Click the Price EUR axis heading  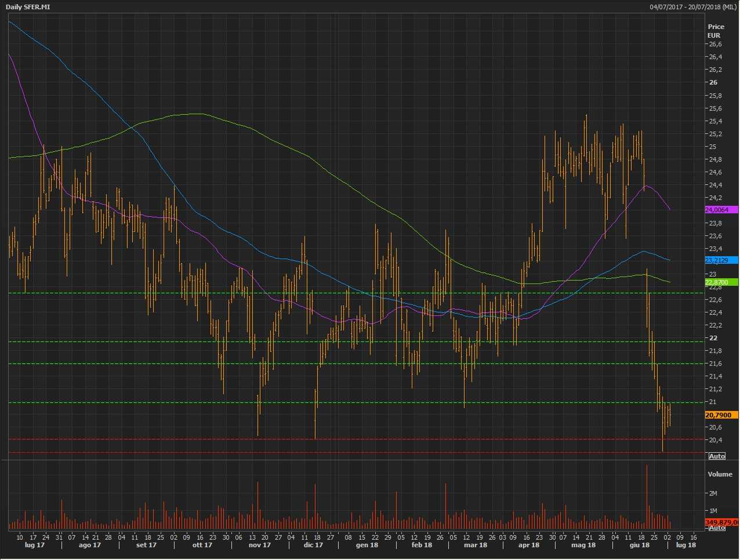point(716,31)
